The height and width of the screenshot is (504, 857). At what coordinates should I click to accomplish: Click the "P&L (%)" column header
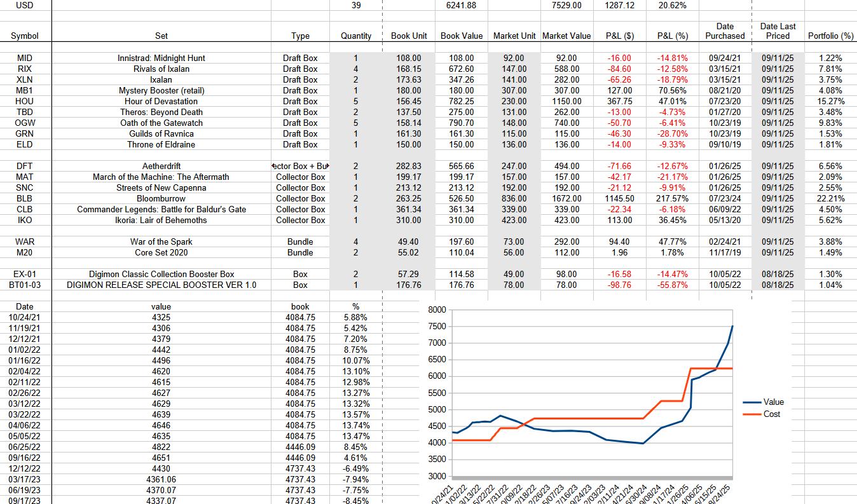click(673, 36)
